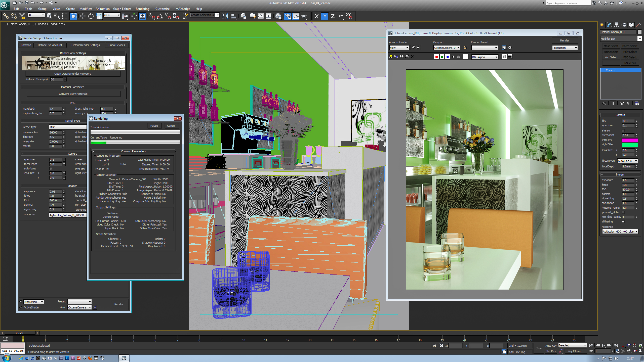Open the RGB Alpha channel dropdown
The height and width of the screenshot is (362, 644).
click(485, 57)
